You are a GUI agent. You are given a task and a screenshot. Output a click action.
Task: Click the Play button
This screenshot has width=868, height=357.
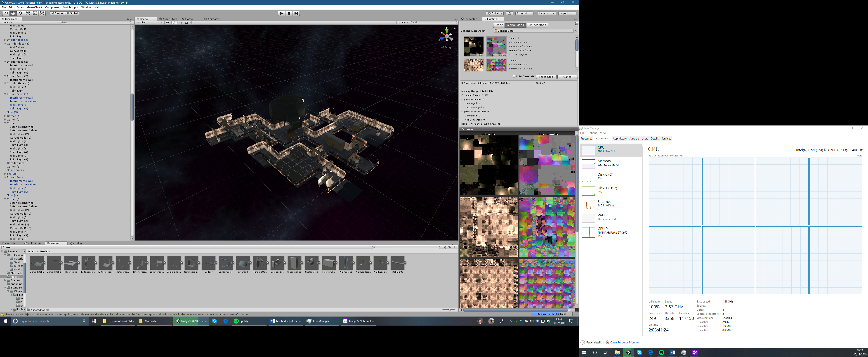(281, 13)
